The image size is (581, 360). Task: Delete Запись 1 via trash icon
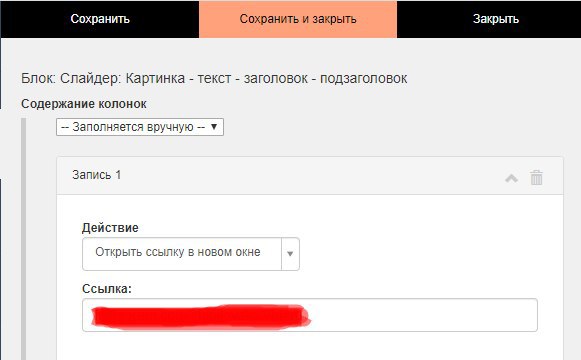[x=536, y=177]
